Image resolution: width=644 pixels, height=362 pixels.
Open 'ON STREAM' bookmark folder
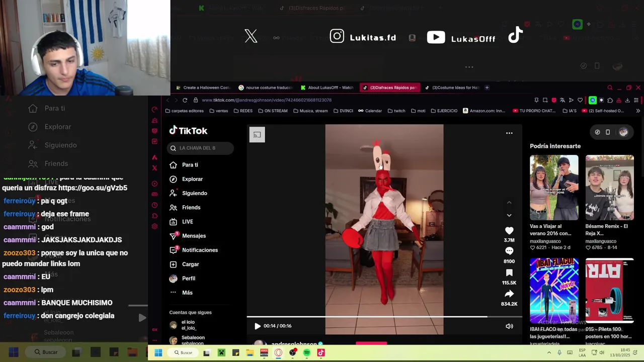point(273,111)
